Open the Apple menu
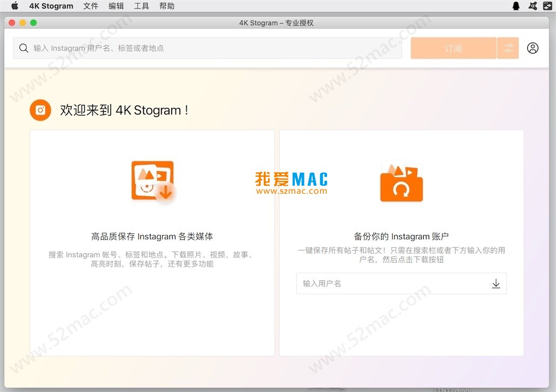Viewport: 556px width, 392px height. (15, 6)
